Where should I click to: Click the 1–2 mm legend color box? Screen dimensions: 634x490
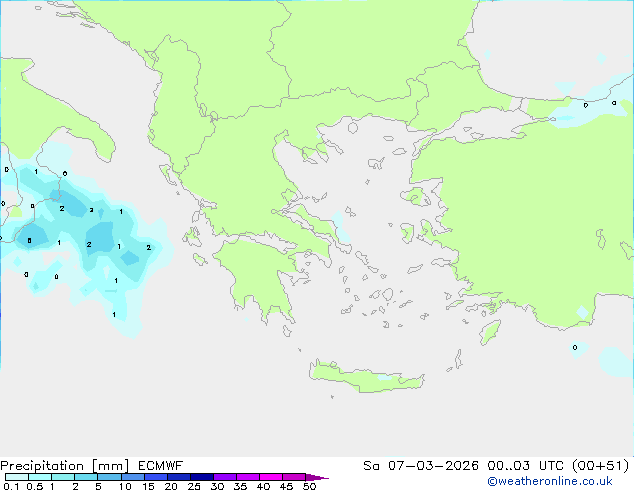(63, 477)
